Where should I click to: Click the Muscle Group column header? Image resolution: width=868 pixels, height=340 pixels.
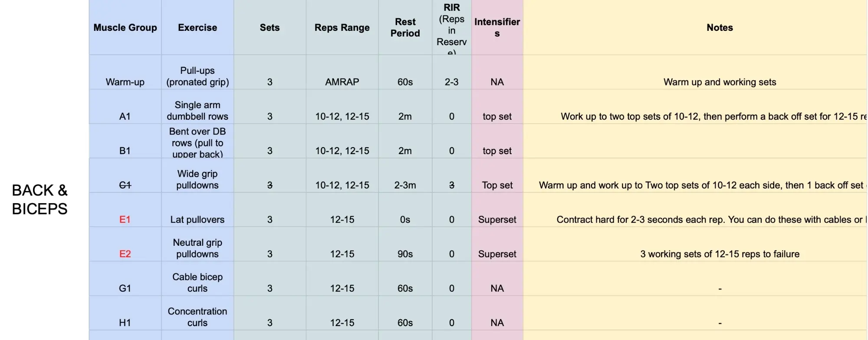pos(125,27)
